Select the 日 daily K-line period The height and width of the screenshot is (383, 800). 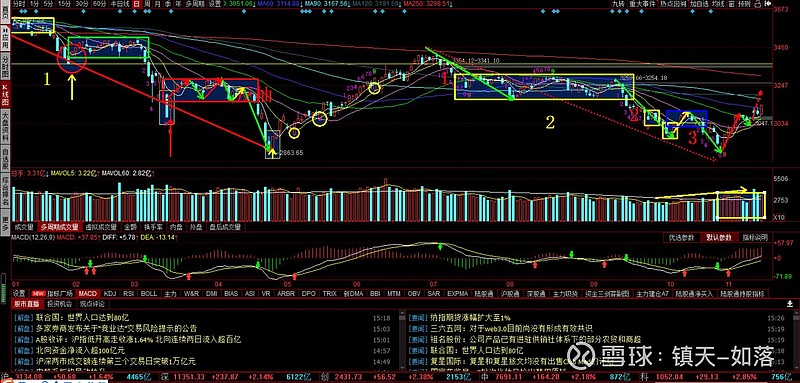click(137, 4)
